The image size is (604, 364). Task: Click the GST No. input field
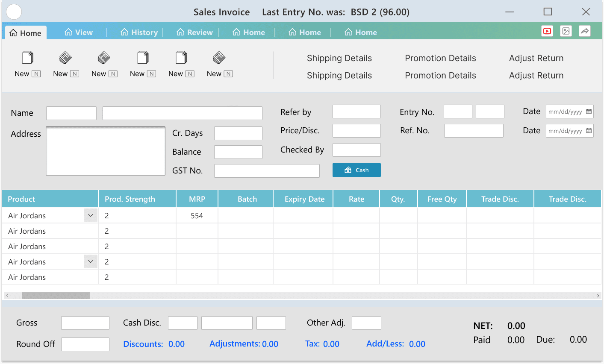click(267, 171)
